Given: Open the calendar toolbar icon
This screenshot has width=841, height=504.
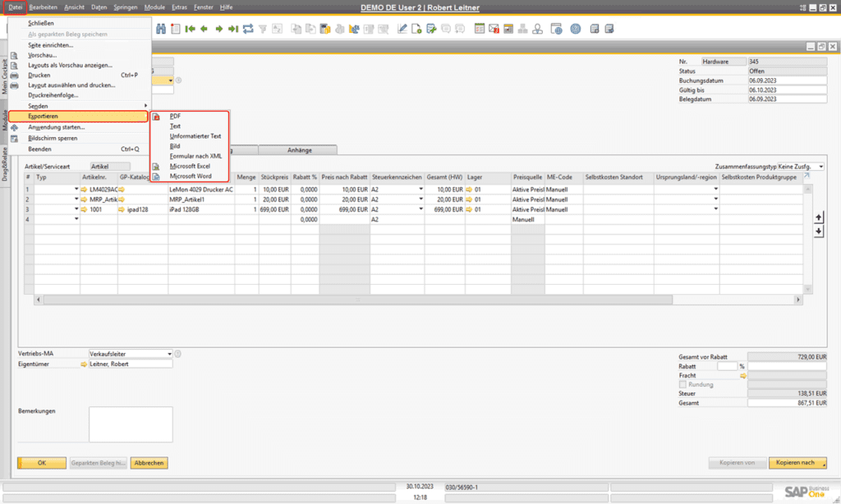Looking at the screenshot, I should click(480, 27).
